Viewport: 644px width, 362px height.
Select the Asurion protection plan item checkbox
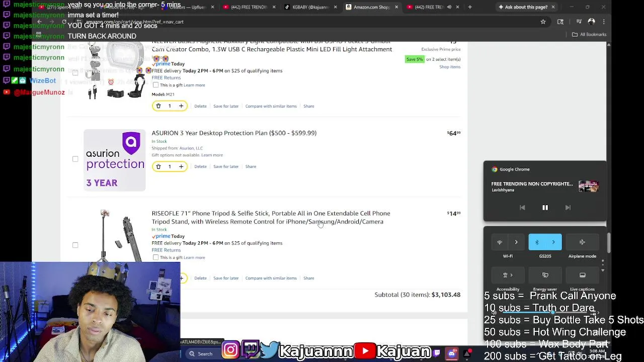(75, 159)
